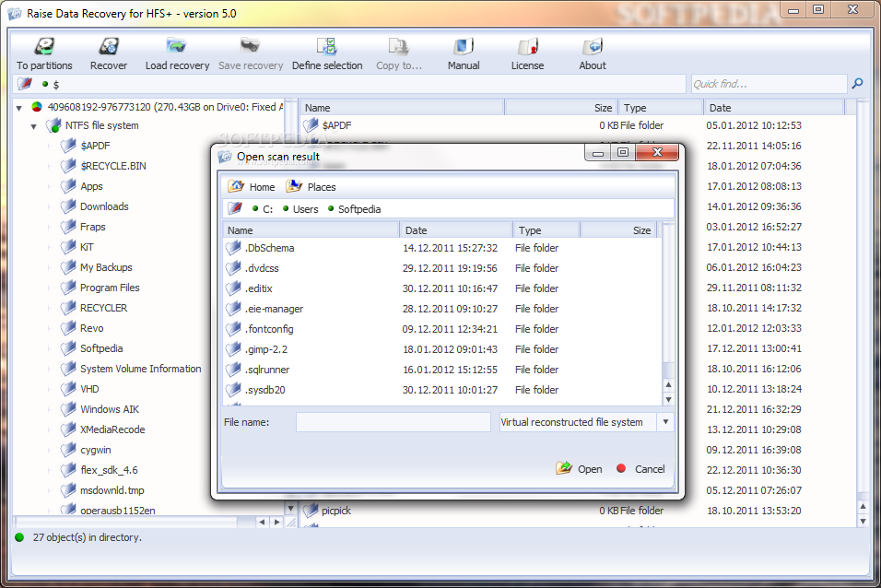
Task: Click the main file list scroll-down arrow
Action: click(863, 522)
